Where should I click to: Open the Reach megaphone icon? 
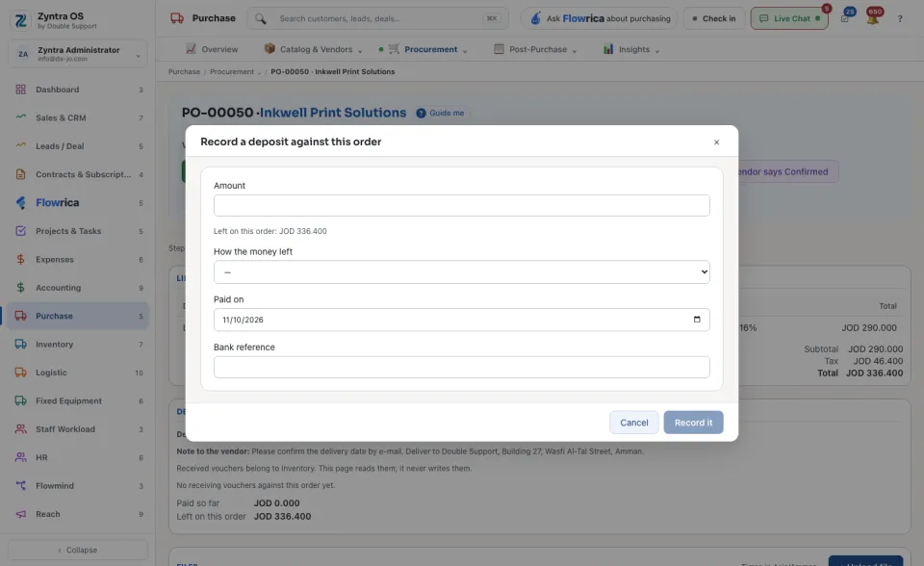(20, 513)
